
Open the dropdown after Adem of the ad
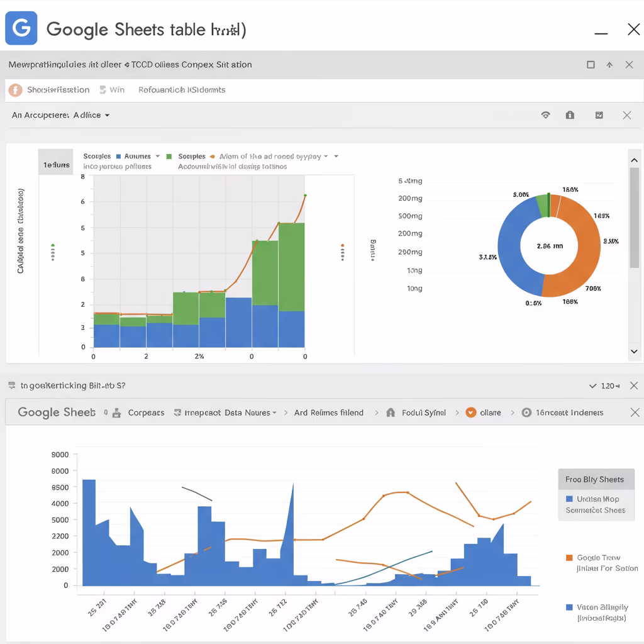[x=326, y=156]
